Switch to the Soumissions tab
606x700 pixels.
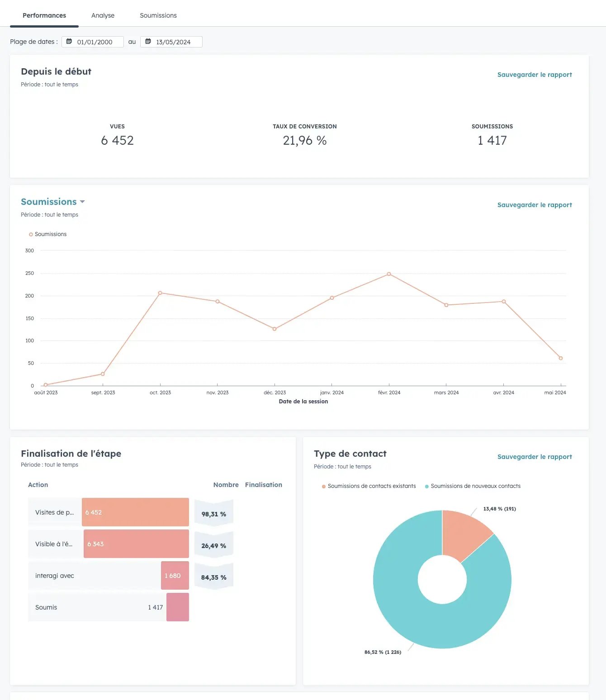tap(158, 15)
